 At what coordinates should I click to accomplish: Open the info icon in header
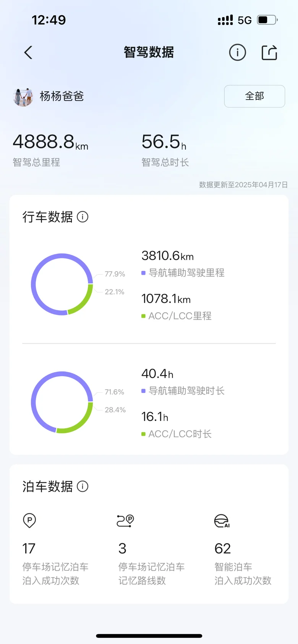[237, 53]
